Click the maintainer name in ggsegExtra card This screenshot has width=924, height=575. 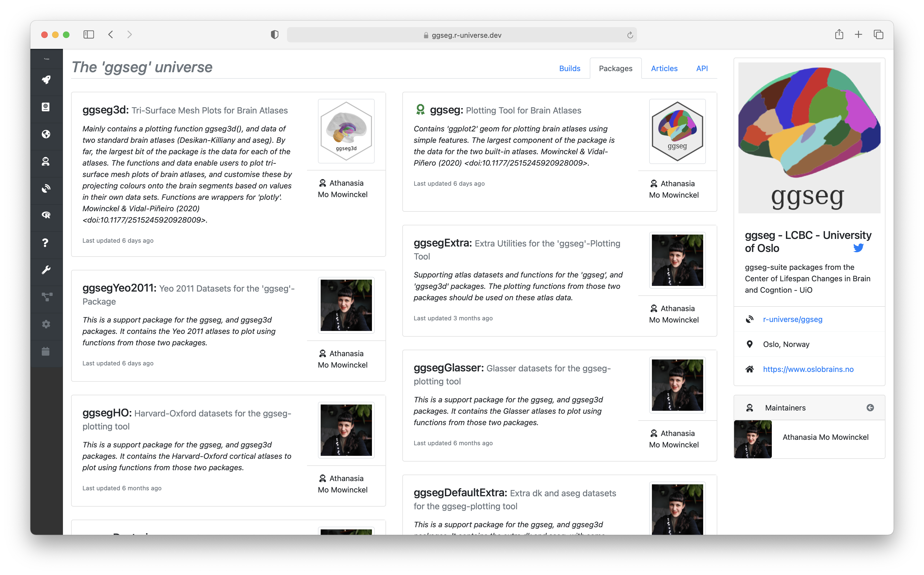[x=674, y=314]
